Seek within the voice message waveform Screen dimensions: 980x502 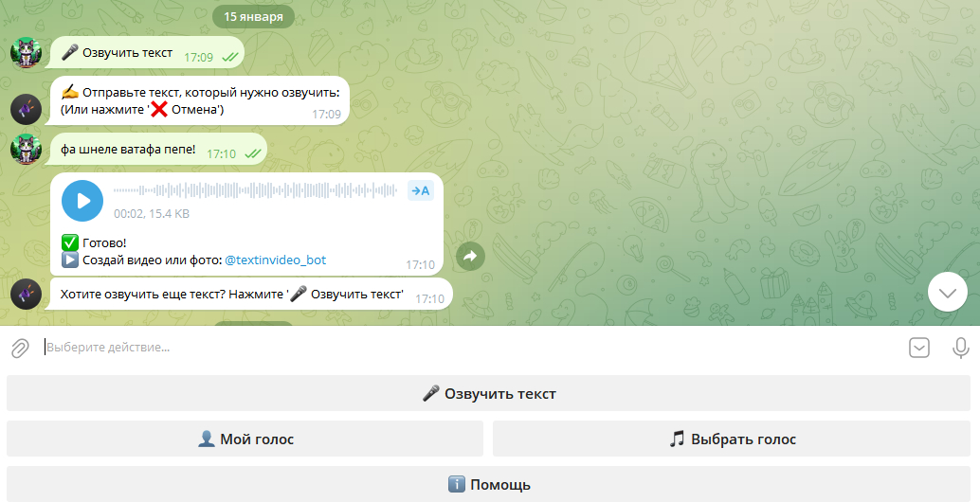(x=255, y=190)
